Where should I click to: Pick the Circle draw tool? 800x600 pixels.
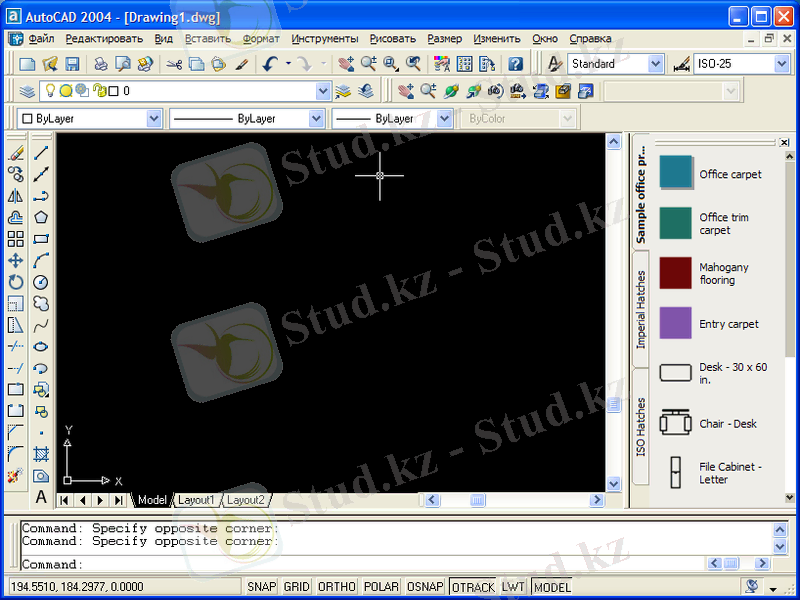point(41,282)
